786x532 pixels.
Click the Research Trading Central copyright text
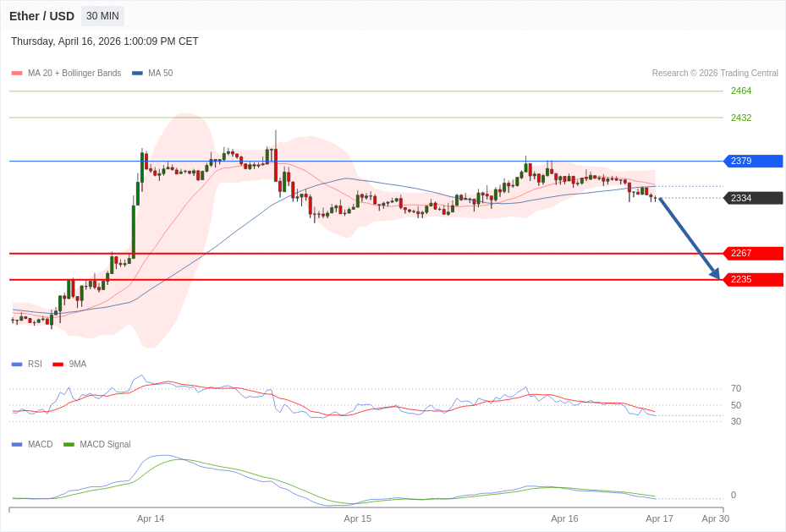point(715,74)
